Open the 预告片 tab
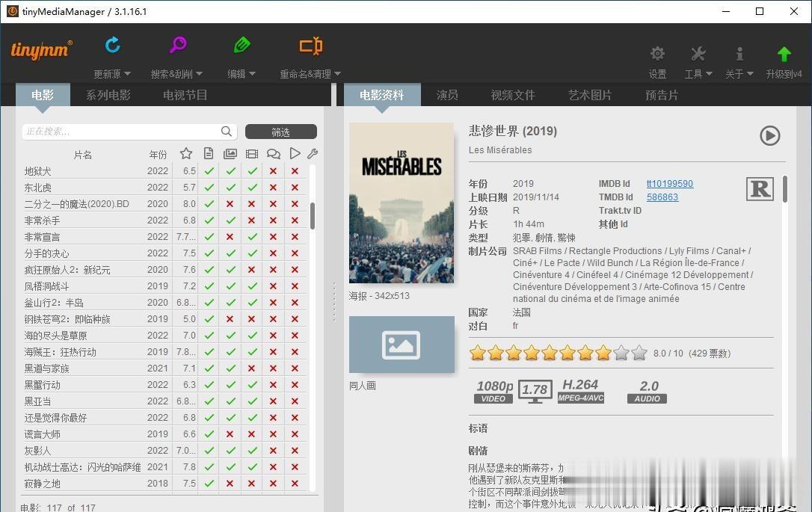 point(662,95)
